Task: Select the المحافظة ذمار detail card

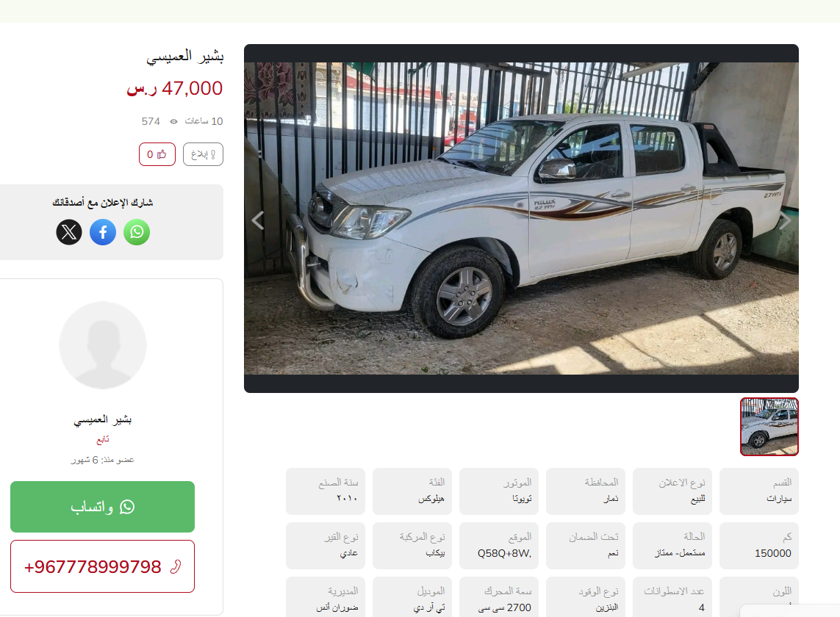Action: coord(586,491)
